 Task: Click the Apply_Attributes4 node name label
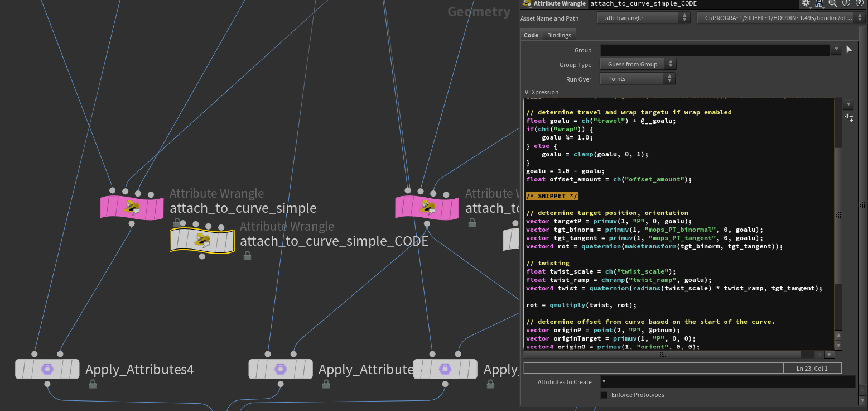pos(139,370)
